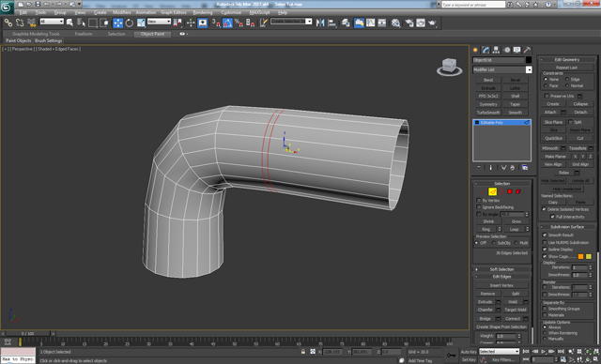
Task: Toggle the Smooth Result checkbox
Action: pos(545,235)
